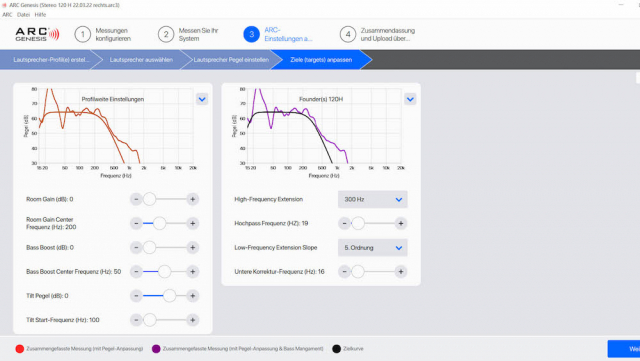Decrease Room Gain with minus button

point(136,199)
